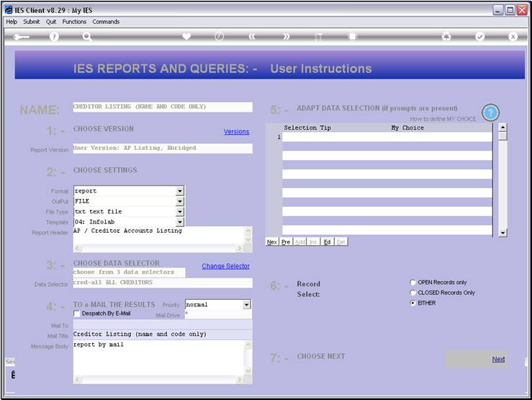Image resolution: width=532 pixels, height=400 pixels.
Task: Select the EITHER radio button
Action: pyautogui.click(x=412, y=303)
